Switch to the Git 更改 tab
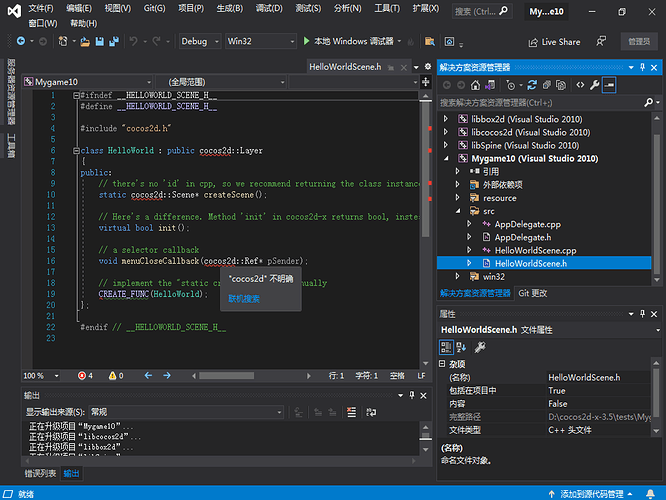Image resolution: width=666 pixels, height=500 pixels. tap(532, 293)
